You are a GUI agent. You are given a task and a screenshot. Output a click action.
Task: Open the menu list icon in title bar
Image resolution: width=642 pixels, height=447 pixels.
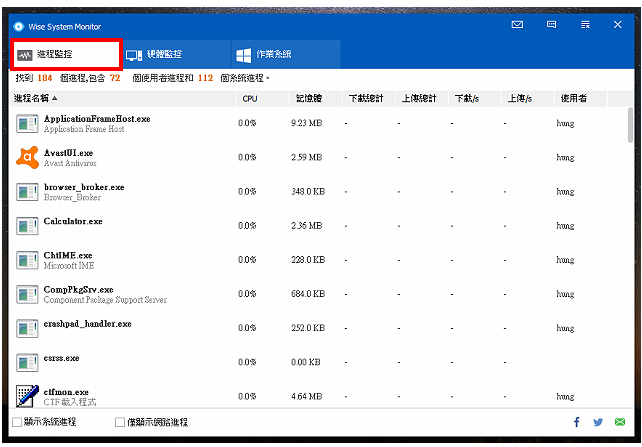coord(585,25)
